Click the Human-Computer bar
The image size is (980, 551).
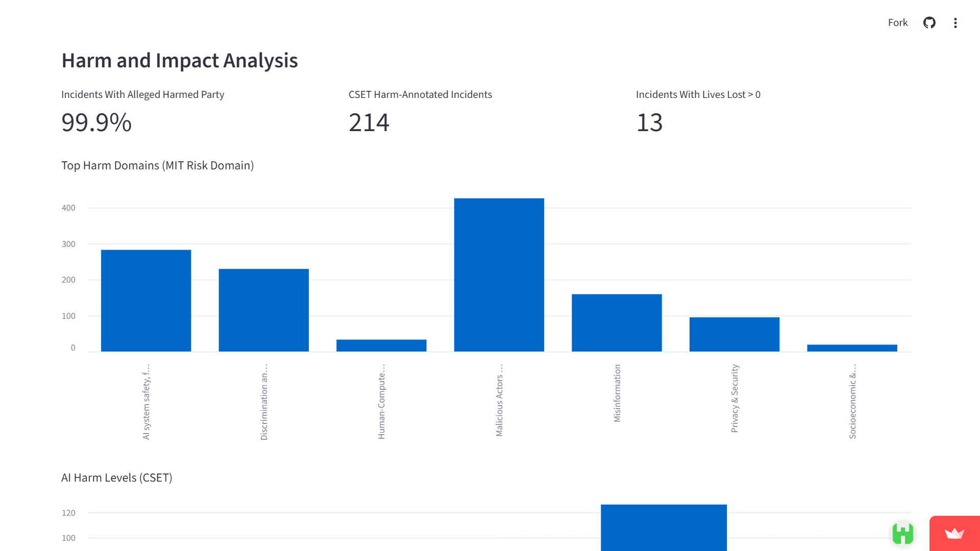point(381,345)
